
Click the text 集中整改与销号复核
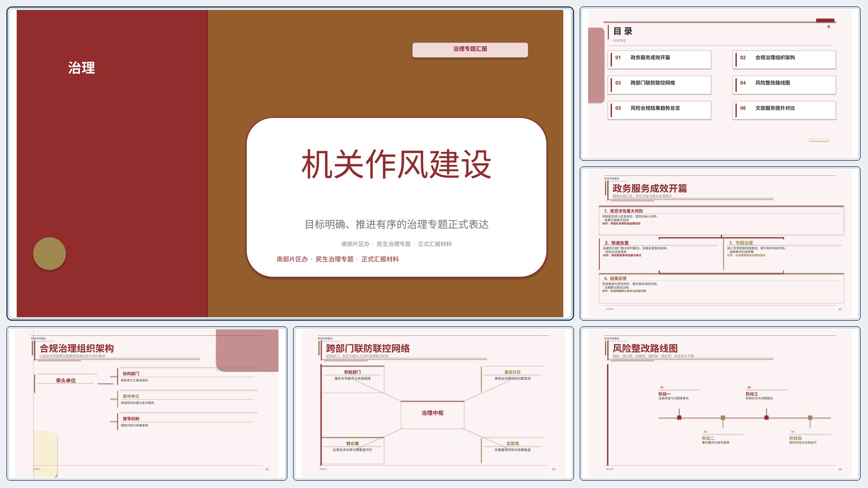coord(716,443)
